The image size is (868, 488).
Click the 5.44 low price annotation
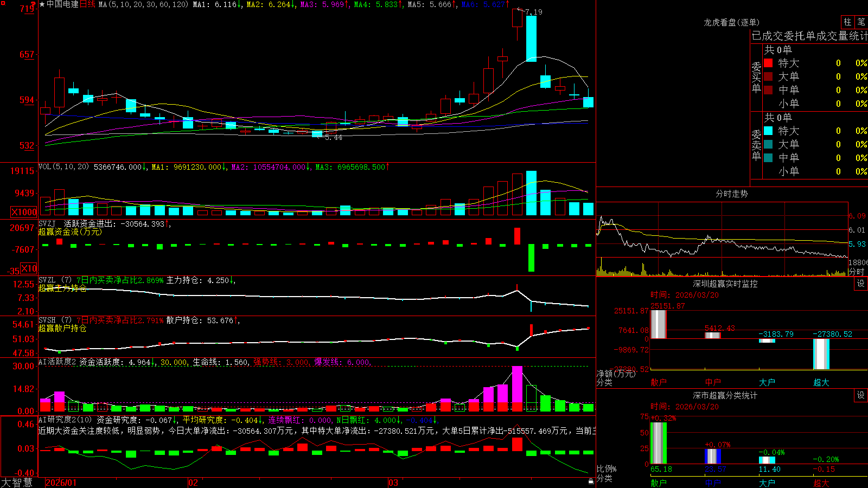click(334, 138)
